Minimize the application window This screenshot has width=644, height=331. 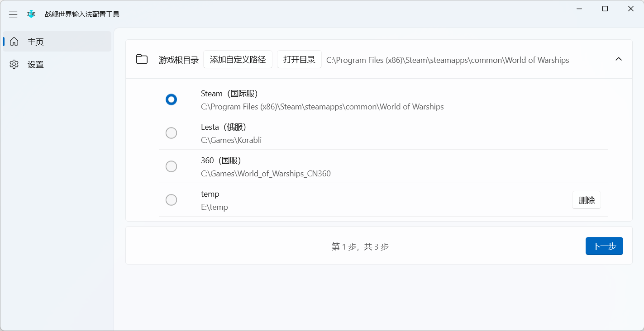click(579, 9)
